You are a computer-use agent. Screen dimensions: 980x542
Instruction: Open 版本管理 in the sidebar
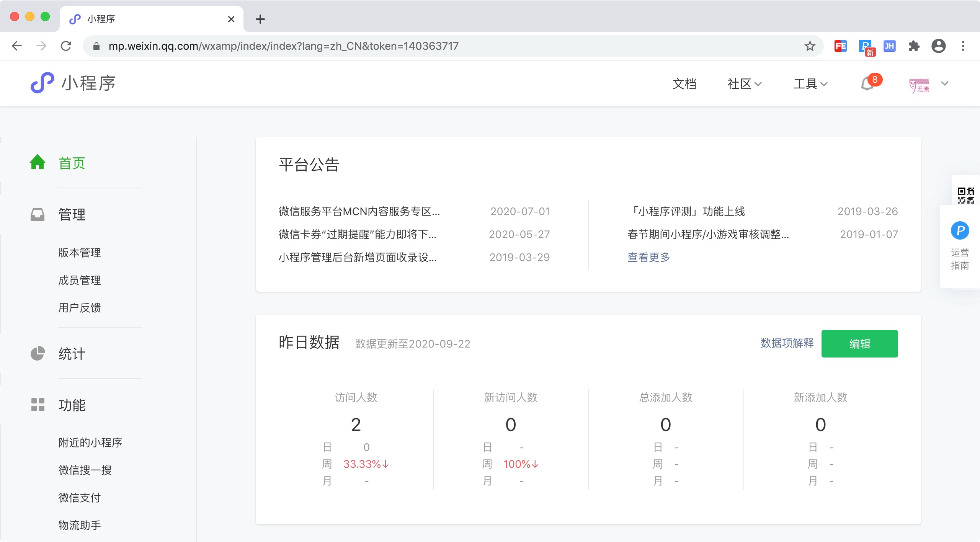click(79, 253)
